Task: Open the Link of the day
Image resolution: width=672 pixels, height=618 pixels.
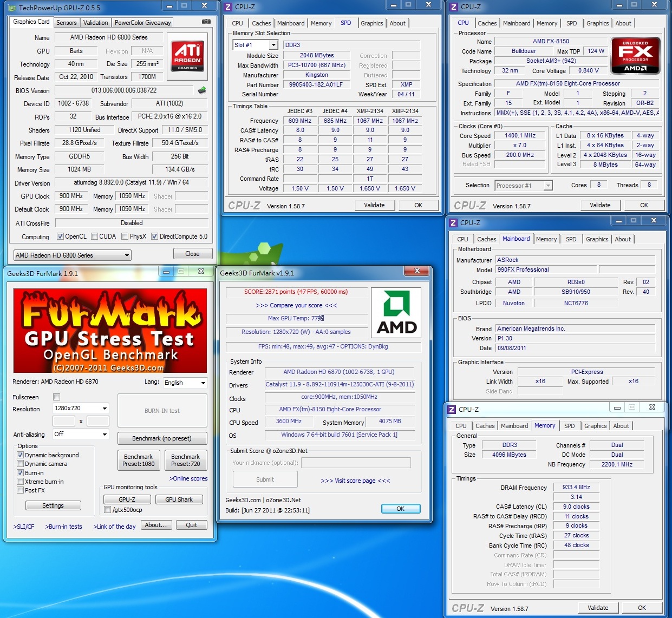Action: point(115,527)
